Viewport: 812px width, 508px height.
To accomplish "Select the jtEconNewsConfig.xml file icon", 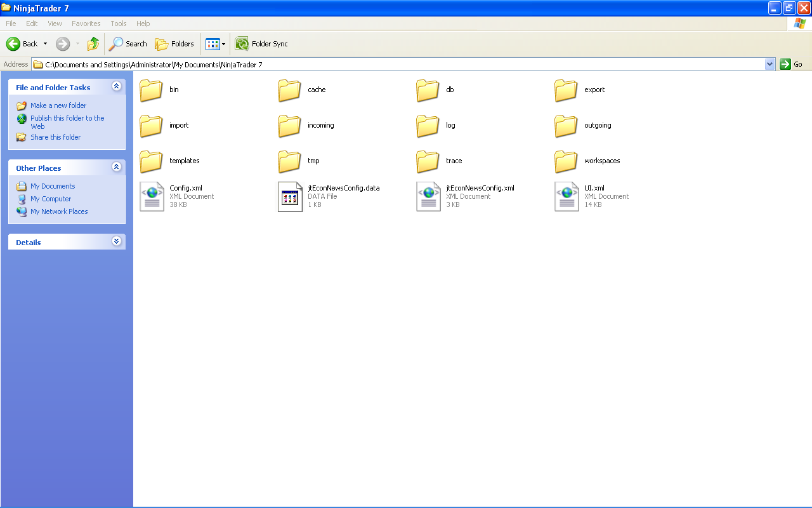I will pos(428,197).
